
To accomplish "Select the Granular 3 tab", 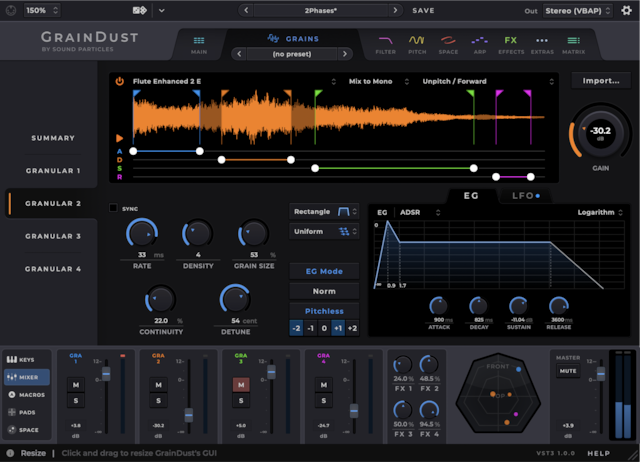I will coord(53,236).
